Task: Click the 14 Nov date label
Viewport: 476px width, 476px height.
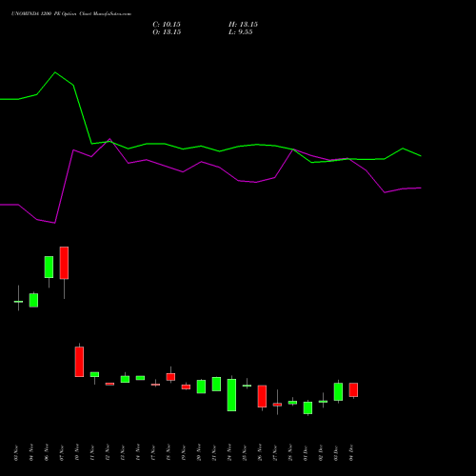Action: 138,453
